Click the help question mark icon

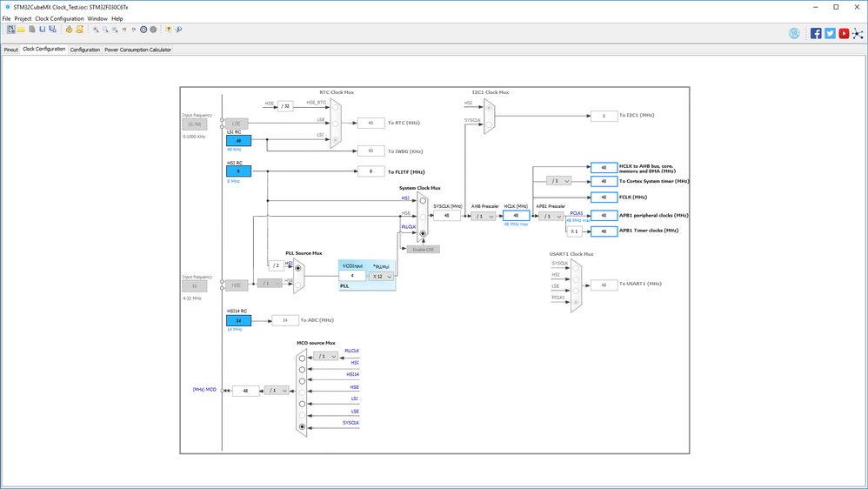[168, 30]
